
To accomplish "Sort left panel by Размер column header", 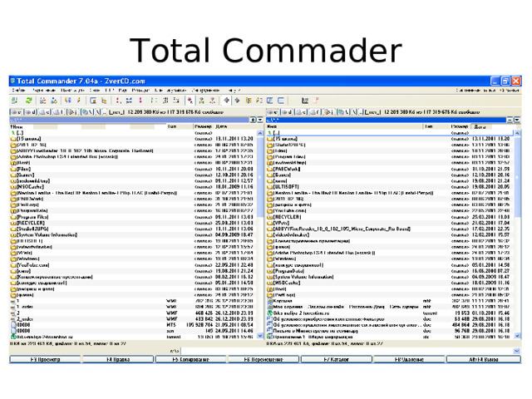I will click(203, 126).
